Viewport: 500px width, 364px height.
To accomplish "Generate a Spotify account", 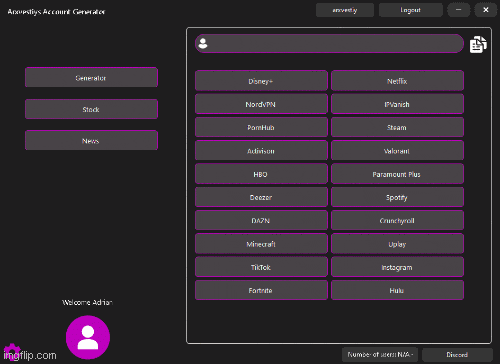I will point(397,197).
